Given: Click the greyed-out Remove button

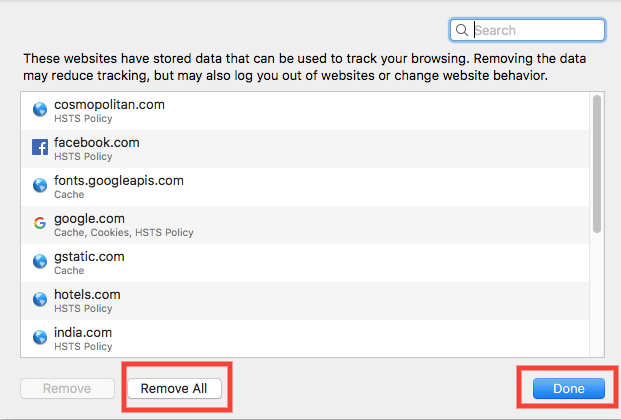Looking at the screenshot, I should 67,388.
